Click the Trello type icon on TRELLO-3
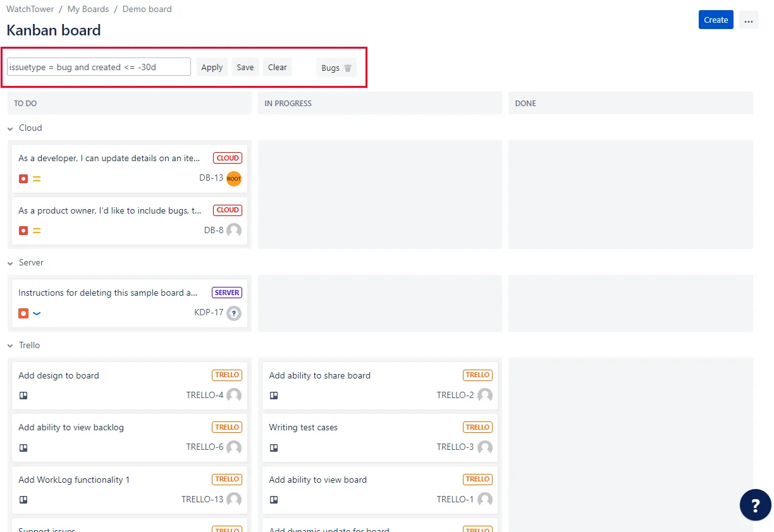The width and height of the screenshot is (774, 532). click(274, 448)
